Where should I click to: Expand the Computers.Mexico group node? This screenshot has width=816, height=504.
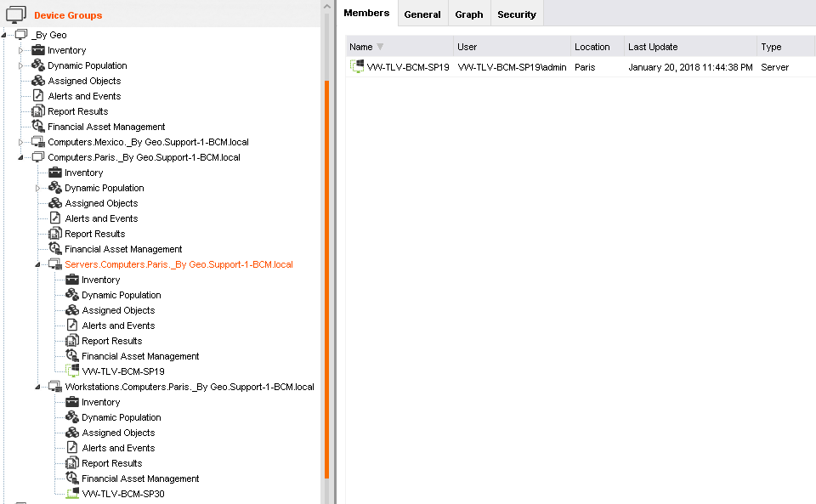tap(20, 142)
